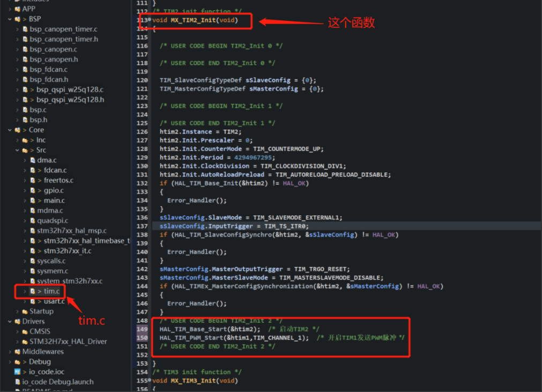Collapse the BSP folder
Image resolution: width=542 pixels, height=392 pixels.
[x=10, y=19]
